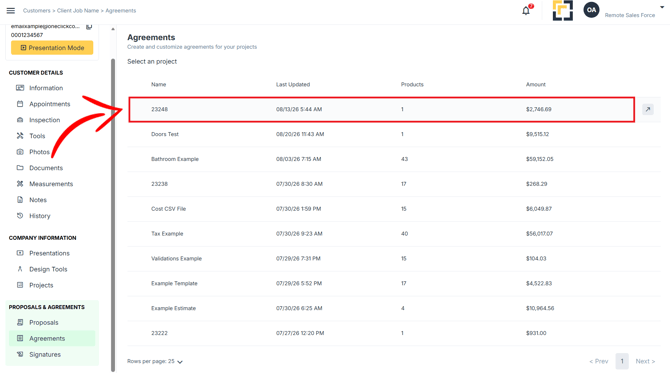670x373 pixels.
Task: Open Proposals in sidebar
Action: [x=44, y=323]
